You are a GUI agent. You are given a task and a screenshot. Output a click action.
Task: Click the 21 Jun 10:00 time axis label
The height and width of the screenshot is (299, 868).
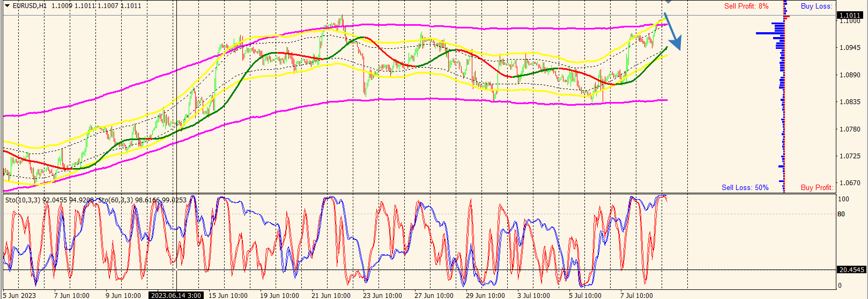point(331,295)
